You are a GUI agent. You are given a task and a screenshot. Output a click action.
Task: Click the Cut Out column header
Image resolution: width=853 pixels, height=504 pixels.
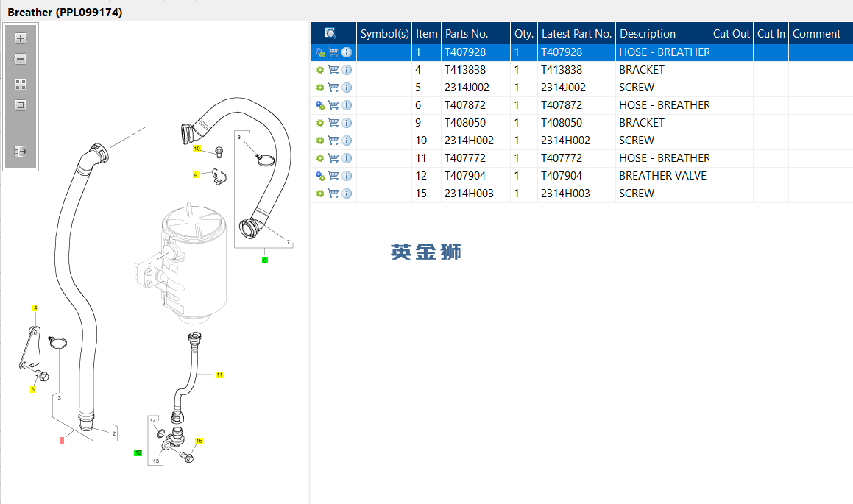coord(731,34)
